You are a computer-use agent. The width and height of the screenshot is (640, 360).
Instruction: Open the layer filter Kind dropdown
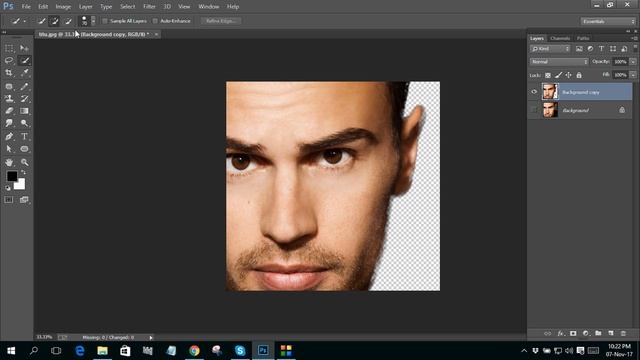click(x=550, y=49)
